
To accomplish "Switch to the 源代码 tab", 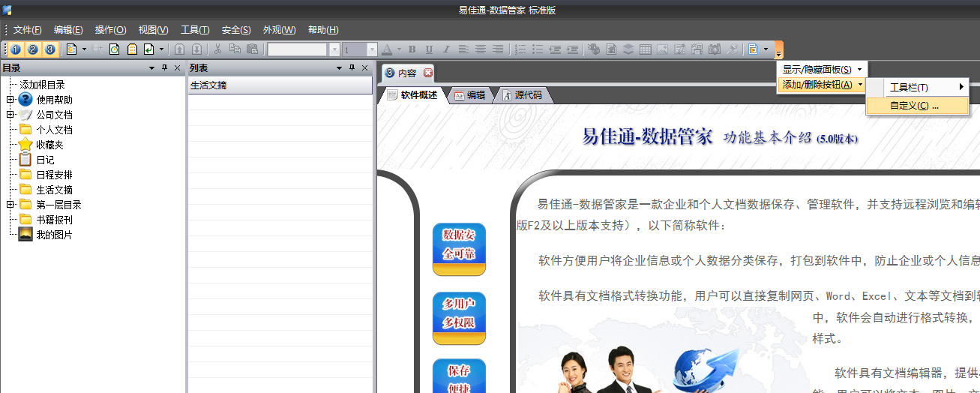I will click(x=527, y=95).
